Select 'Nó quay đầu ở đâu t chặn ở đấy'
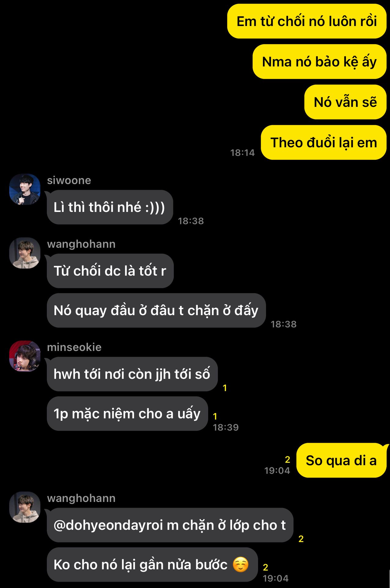390x588 pixels. (x=156, y=310)
